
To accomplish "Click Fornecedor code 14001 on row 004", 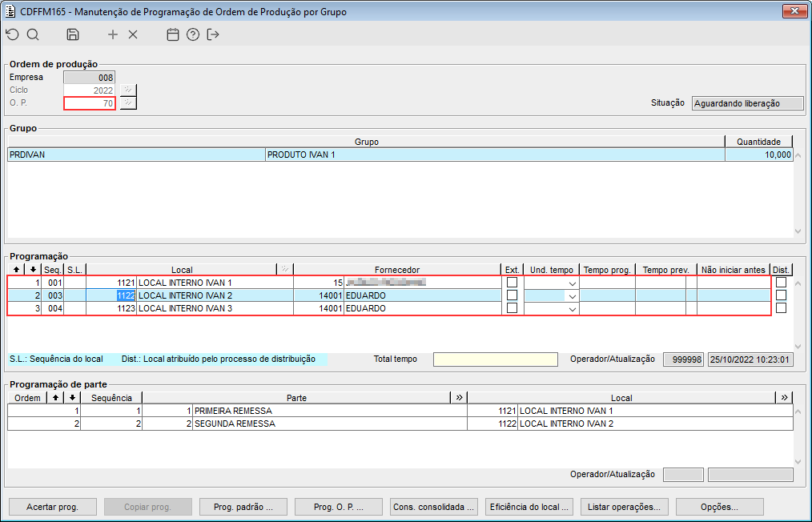I will coord(319,308).
